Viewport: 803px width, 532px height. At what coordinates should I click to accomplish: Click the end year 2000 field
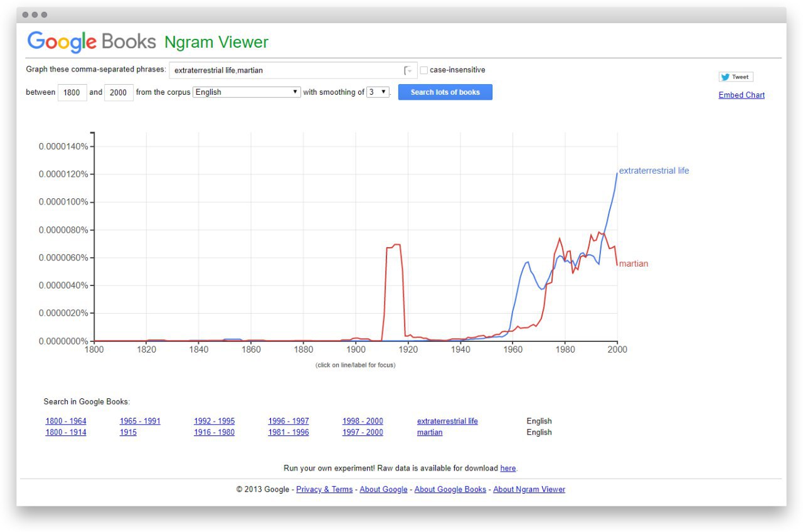[x=119, y=92]
